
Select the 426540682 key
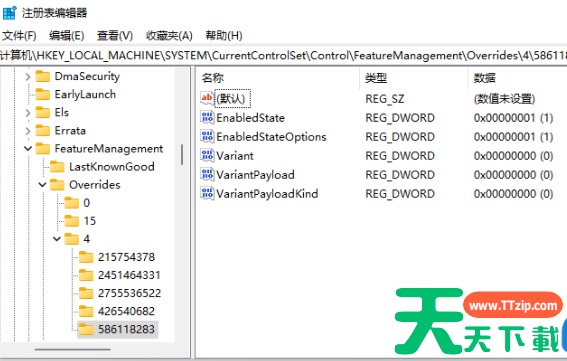click(x=126, y=311)
